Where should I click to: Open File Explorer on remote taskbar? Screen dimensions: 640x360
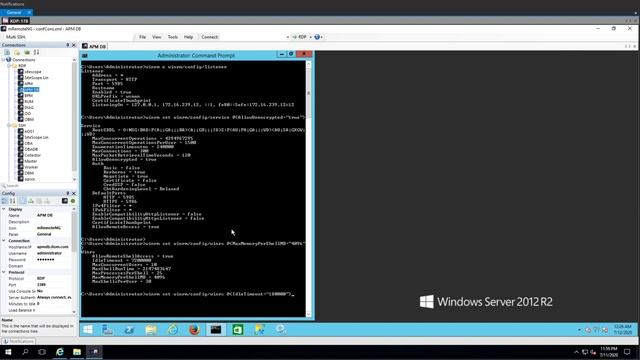point(151,329)
